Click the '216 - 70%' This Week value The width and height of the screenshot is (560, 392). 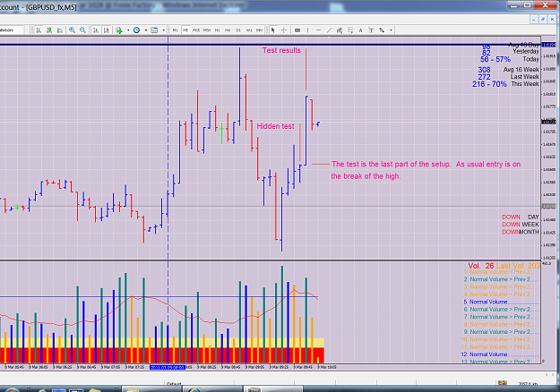[x=489, y=84]
